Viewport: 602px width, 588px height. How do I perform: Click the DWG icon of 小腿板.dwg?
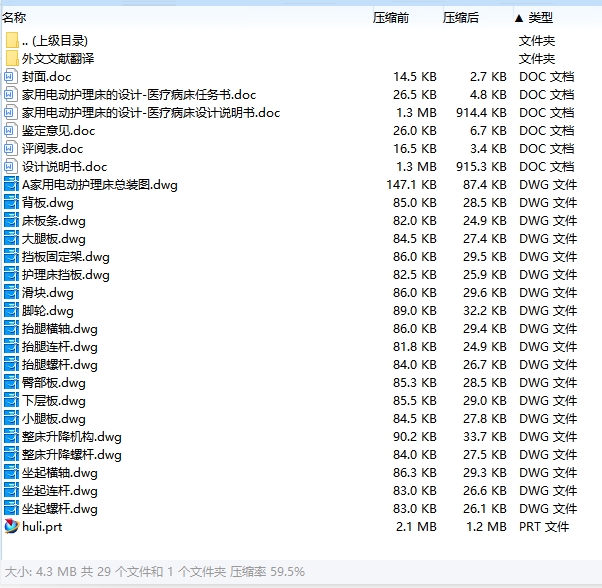11,418
